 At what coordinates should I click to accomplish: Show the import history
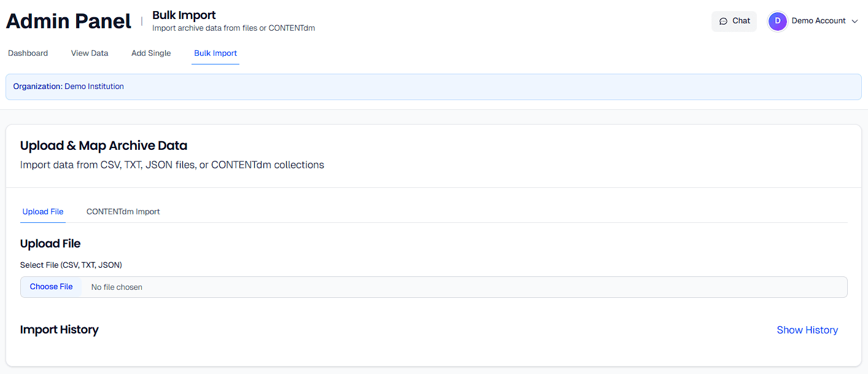[x=807, y=330]
